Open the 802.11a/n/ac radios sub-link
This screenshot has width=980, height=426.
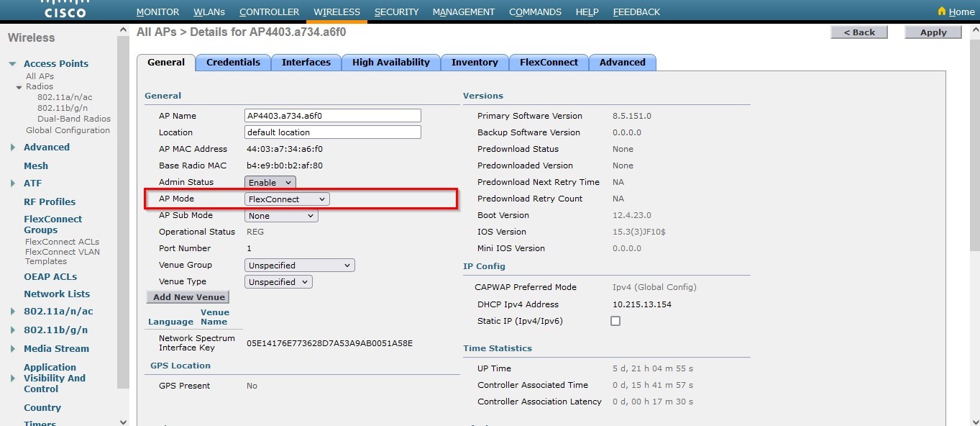65,97
